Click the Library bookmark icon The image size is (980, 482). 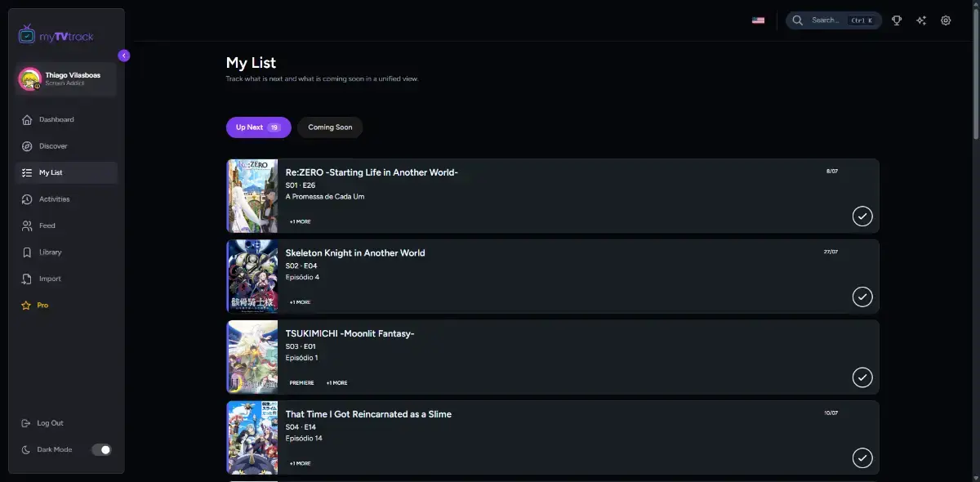(x=27, y=252)
